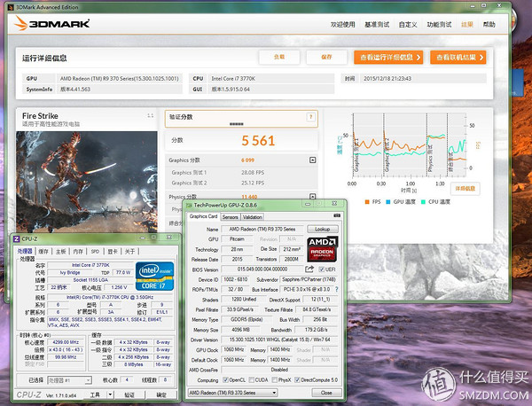532x406 pixels.
Task: Switch to the 关于 tab in CPU-Z
Action: [x=129, y=252]
